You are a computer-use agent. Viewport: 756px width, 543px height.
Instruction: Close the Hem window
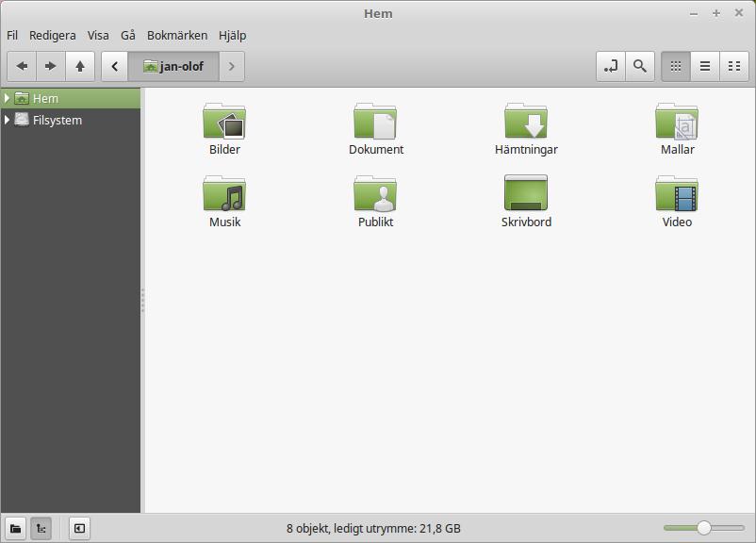739,13
